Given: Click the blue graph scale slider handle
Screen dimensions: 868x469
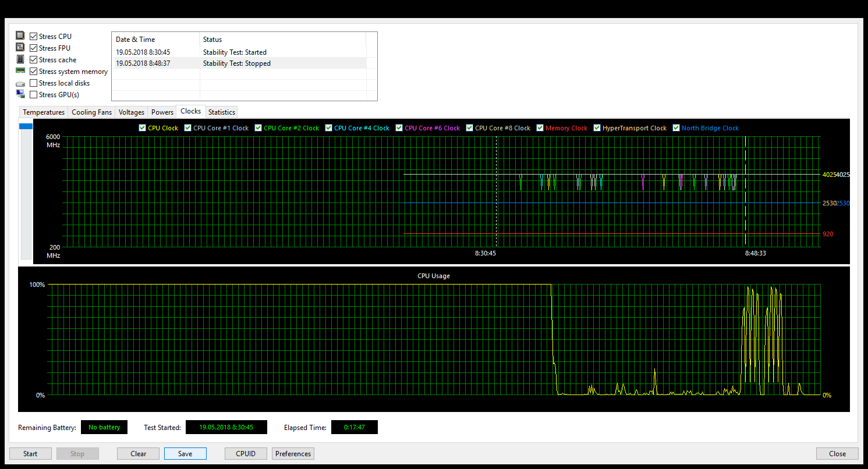Looking at the screenshot, I should point(26,126).
